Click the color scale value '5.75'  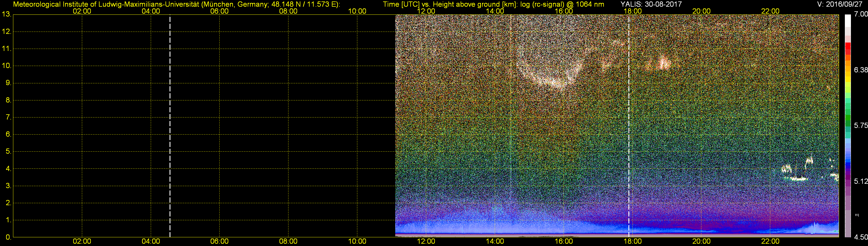[861, 125]
